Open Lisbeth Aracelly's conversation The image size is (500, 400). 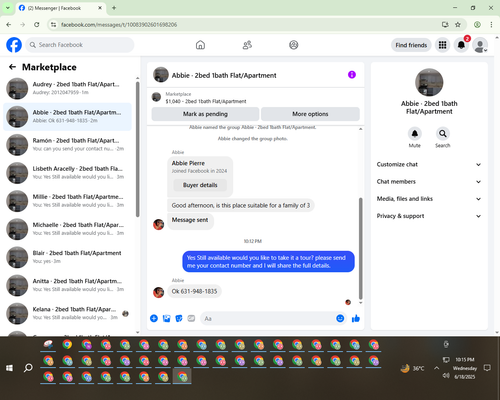(x=68, y=173)
